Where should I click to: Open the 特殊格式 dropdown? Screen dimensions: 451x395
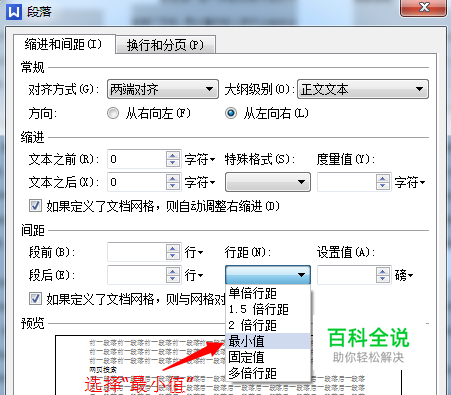click(268, 182)
